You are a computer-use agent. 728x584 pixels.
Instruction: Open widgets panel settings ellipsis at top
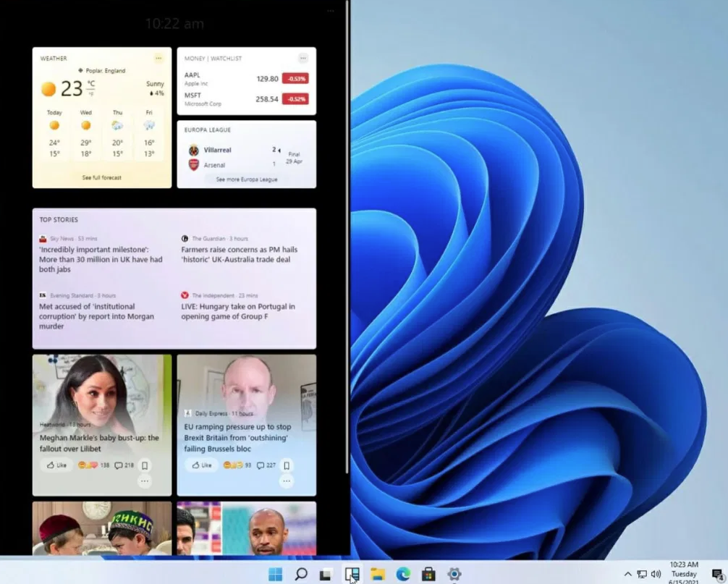pos(331,10)
